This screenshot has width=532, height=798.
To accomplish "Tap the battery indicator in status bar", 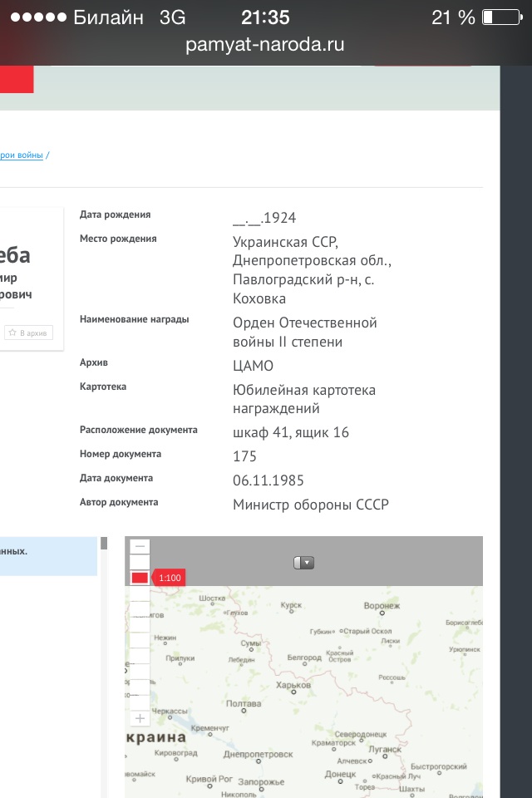I will tap(500, 17).
